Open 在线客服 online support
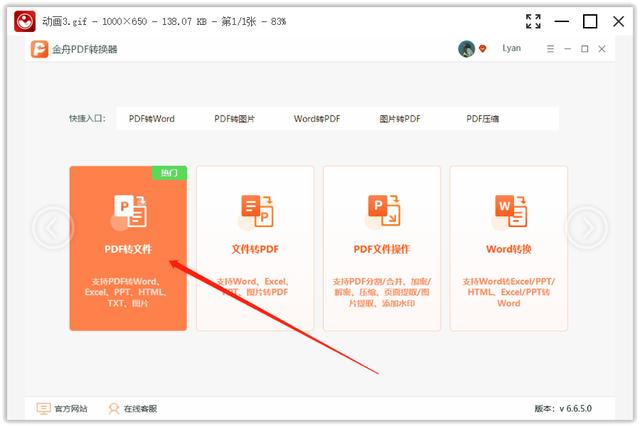 (x=132, y=408)
